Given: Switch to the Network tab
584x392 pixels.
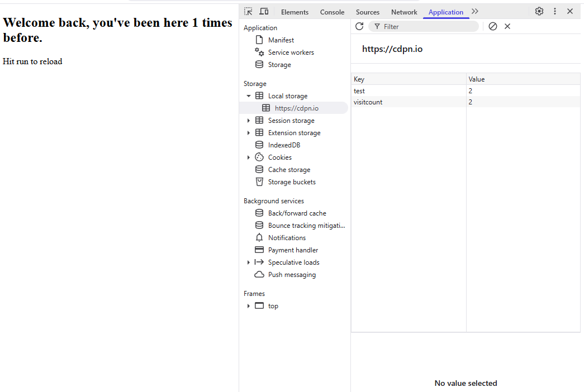Looking at the screenshot, I should click(x=404, y=12).
